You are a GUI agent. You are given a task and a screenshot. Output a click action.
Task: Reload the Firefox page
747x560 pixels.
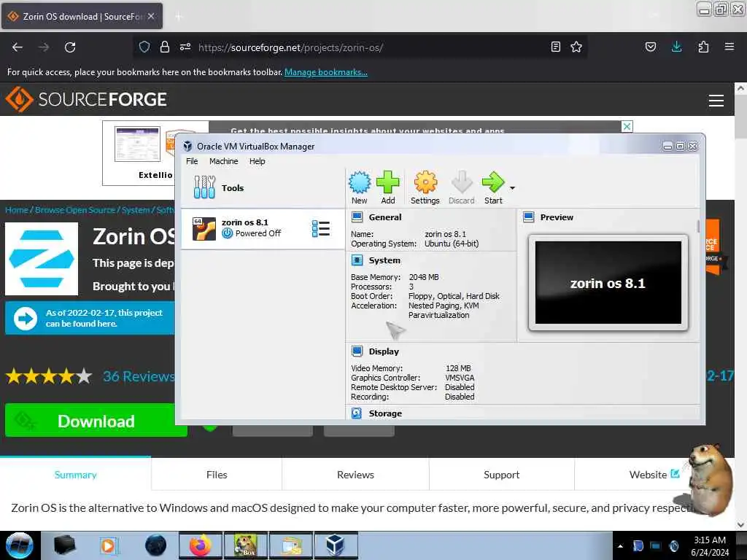pyautogui.click(x=70, y=47)
